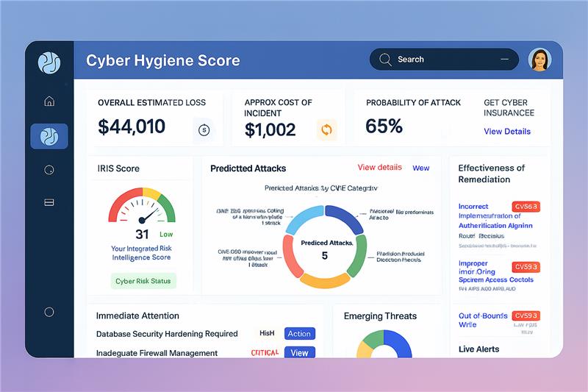Click Action button for Database Security Hardening

(299, 334)
